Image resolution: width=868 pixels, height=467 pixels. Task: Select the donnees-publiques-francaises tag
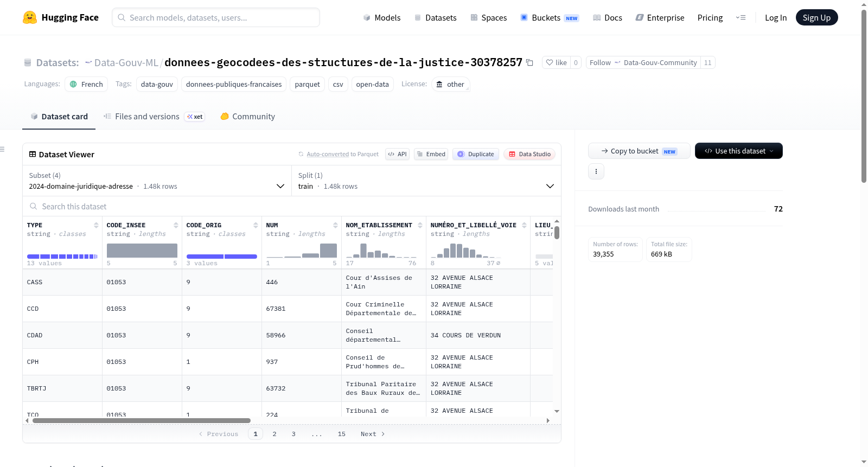[234, 84]
